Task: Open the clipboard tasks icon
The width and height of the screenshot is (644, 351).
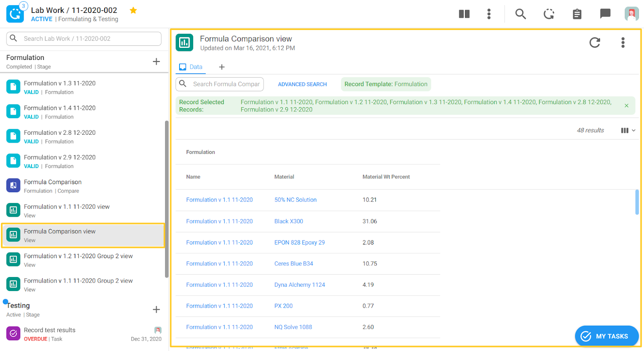Action: tap(577, 14)
